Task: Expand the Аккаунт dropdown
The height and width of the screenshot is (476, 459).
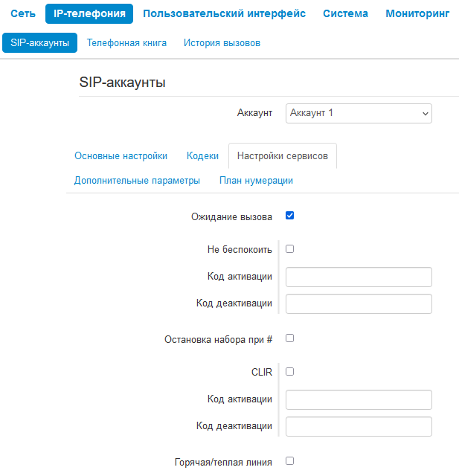Action: pyautogui.click(x=359, y=113)
